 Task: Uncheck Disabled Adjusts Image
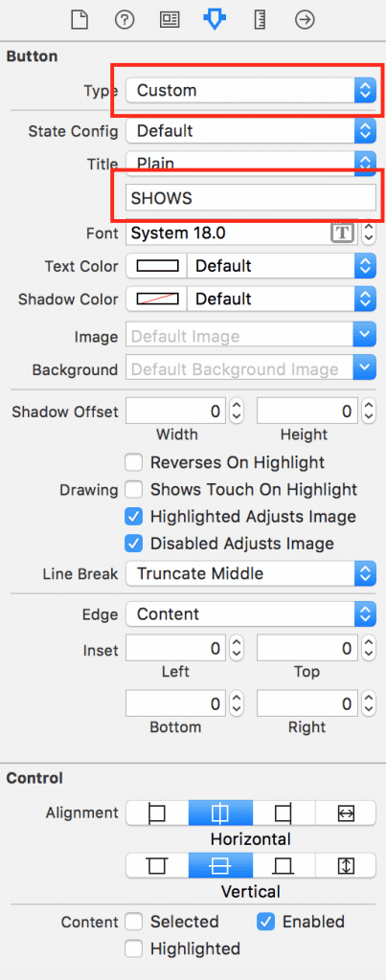tap(133, 544)
